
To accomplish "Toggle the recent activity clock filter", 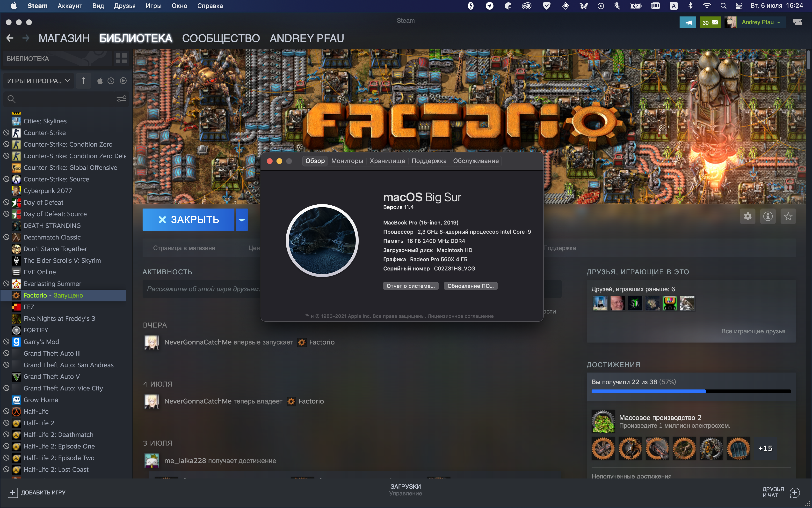I will pos(111,81).
